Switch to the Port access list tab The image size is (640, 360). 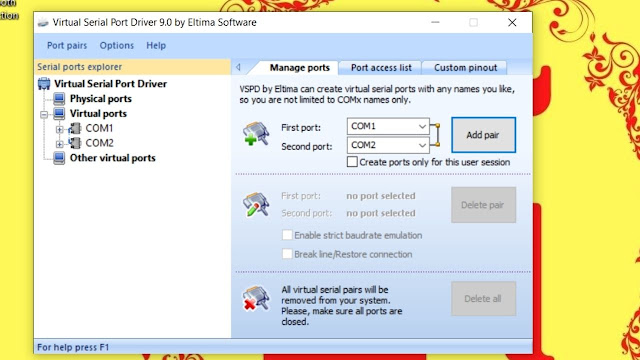click(x=381, y=68)
